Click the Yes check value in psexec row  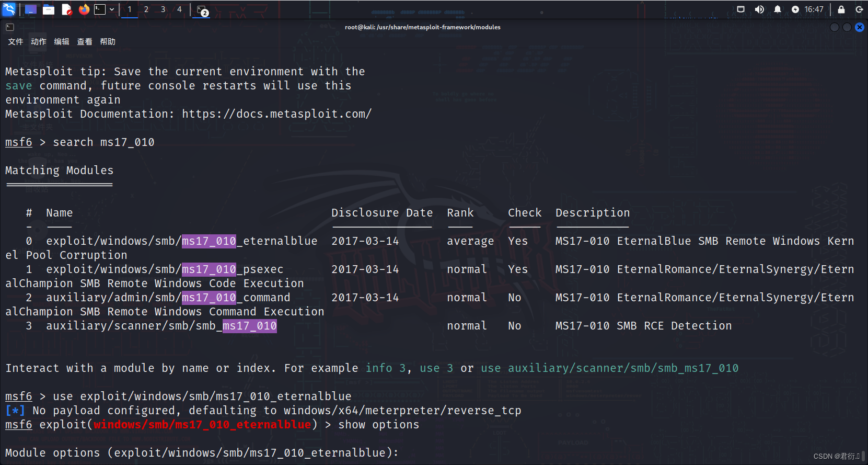pos(518,269)
